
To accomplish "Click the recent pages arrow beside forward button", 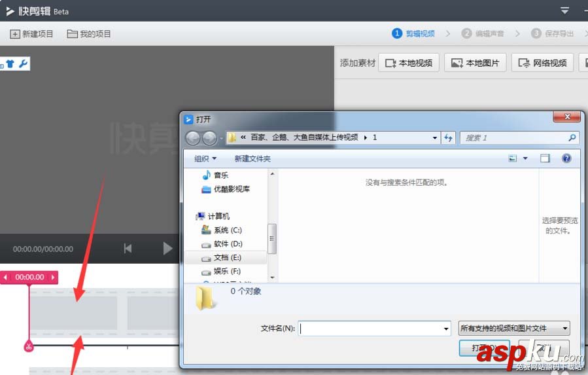I will pyautogui.click(x=221, y=139).
